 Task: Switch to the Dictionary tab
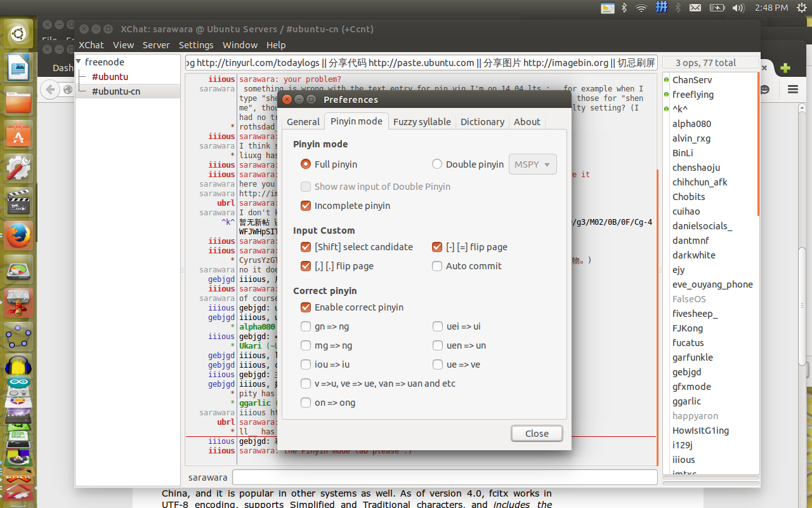tap(482, 122)
